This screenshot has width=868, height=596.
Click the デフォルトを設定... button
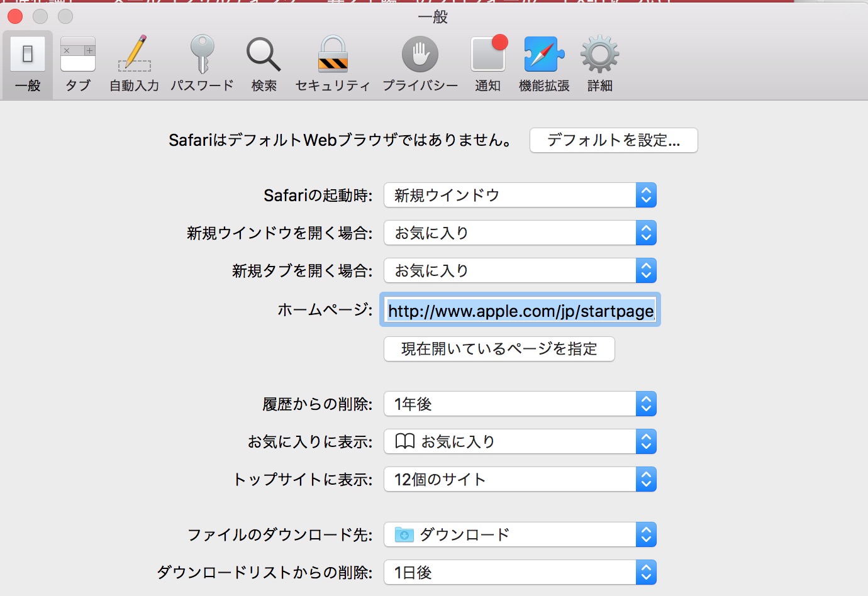click(614, 140)
